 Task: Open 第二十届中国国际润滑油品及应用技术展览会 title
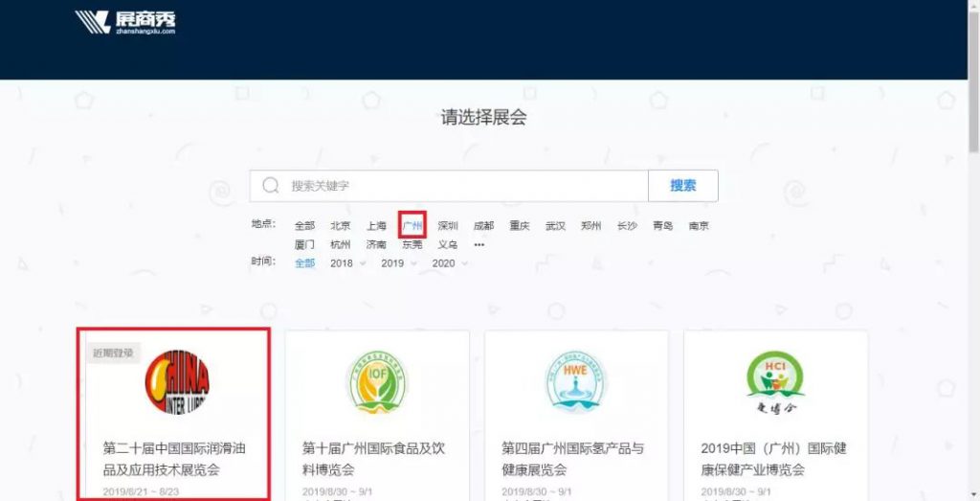[174, 459]
